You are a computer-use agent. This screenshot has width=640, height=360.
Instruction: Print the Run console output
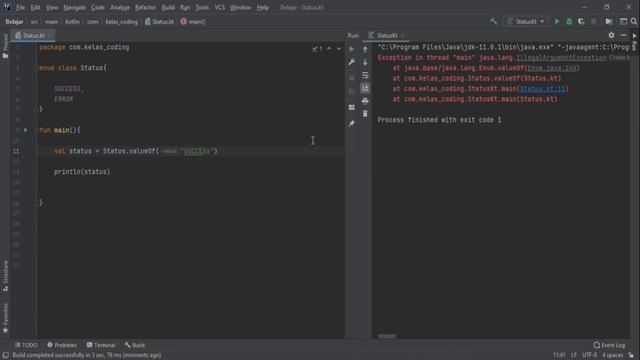coord(365,101)
